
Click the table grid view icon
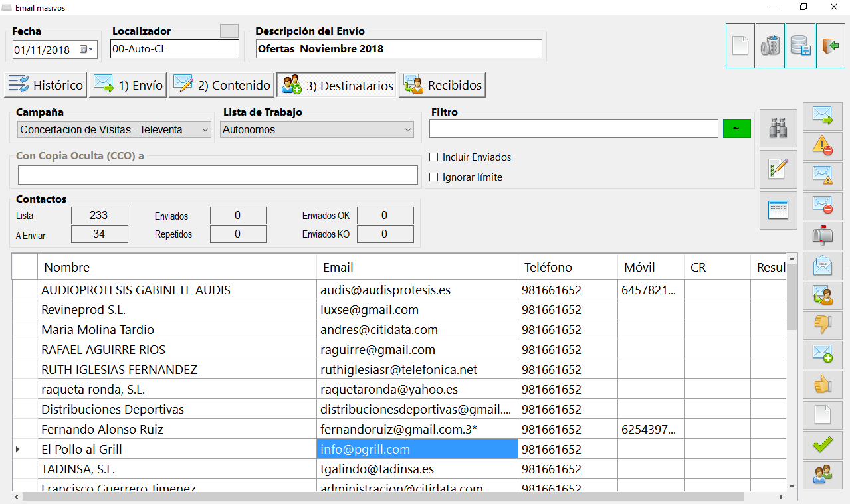[x=778, y=210]
